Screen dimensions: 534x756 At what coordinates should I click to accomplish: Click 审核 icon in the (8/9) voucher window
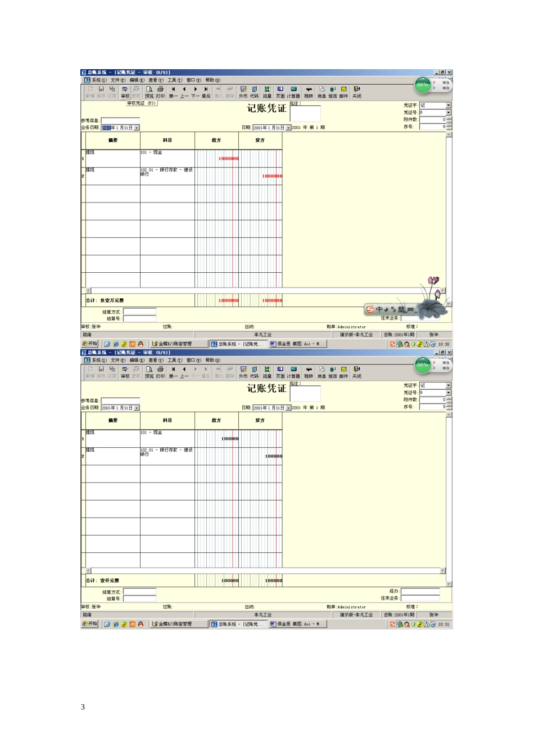point(125,92)
